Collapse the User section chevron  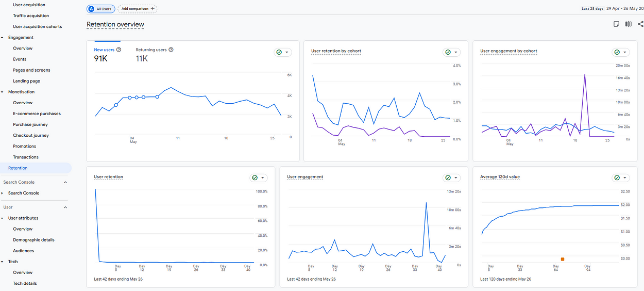point(65,207)
